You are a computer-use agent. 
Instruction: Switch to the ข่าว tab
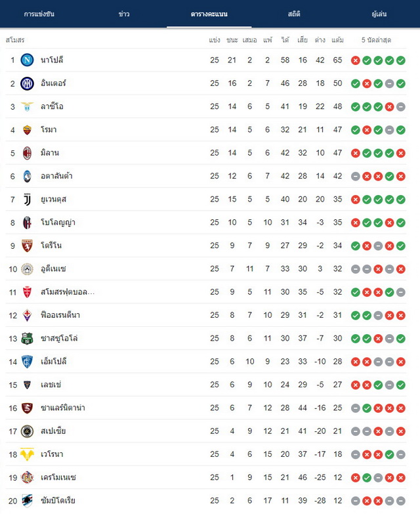point(124,14)
